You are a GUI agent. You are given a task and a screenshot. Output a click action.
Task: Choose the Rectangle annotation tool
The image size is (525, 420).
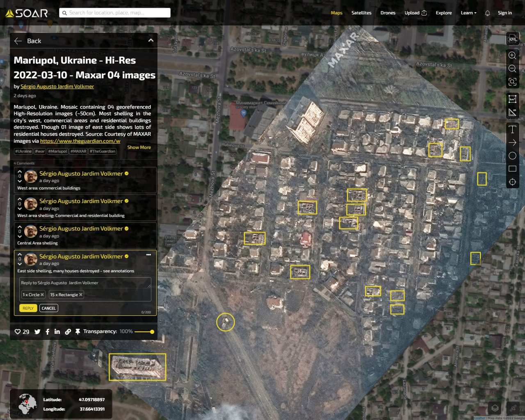coord(512,169)
